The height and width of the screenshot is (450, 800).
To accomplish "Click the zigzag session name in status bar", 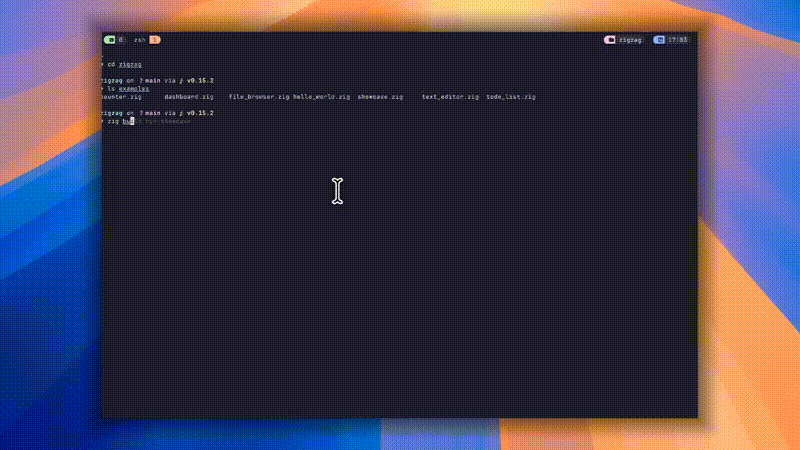I will tap(630, 40).
